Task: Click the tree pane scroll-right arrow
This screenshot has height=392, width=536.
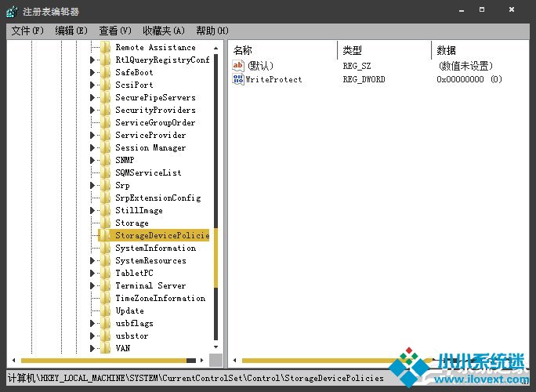Action: click(x=202, y=360)
